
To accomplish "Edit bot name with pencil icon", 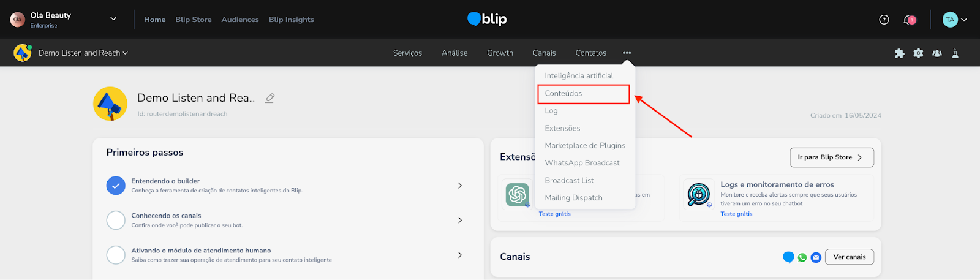I will (x=269, y=98).
